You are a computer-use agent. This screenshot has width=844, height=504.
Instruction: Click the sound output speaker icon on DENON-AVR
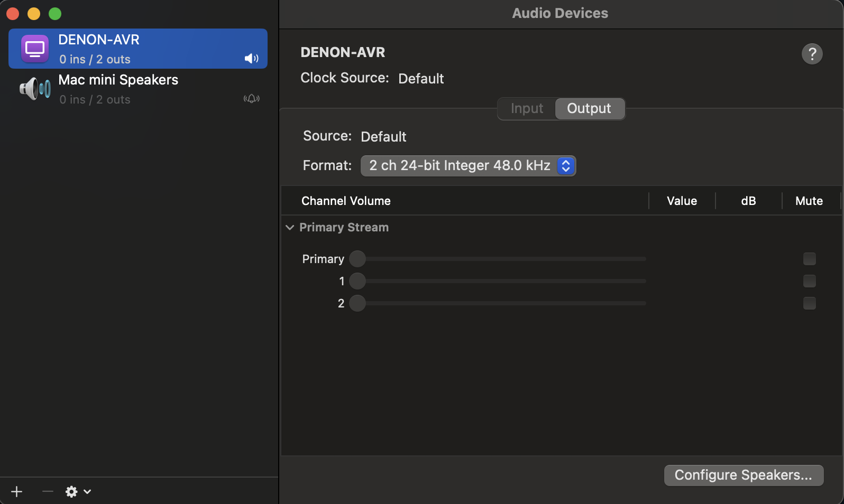pyautogui.click(x=252, y=59)
